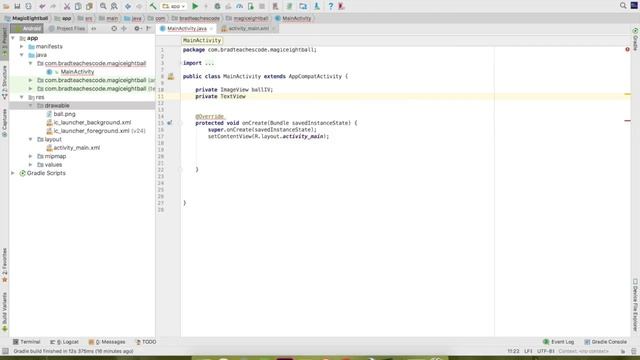The height and width of the screenshot is (360, 640).
Task: Collapse the first com.bradteachescode.magiceightball package
Action: (31, 63)
